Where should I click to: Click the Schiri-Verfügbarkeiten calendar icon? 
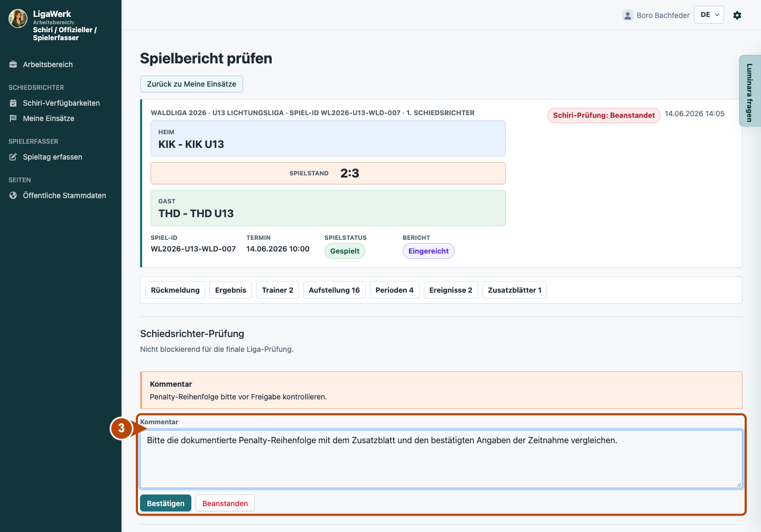pos(13,103)
